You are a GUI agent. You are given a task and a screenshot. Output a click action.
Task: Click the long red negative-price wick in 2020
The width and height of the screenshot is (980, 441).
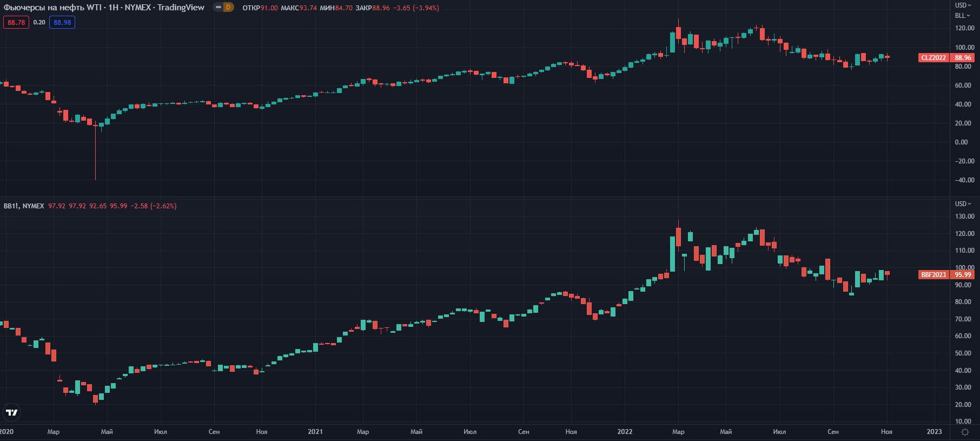(x=95, y=153)
